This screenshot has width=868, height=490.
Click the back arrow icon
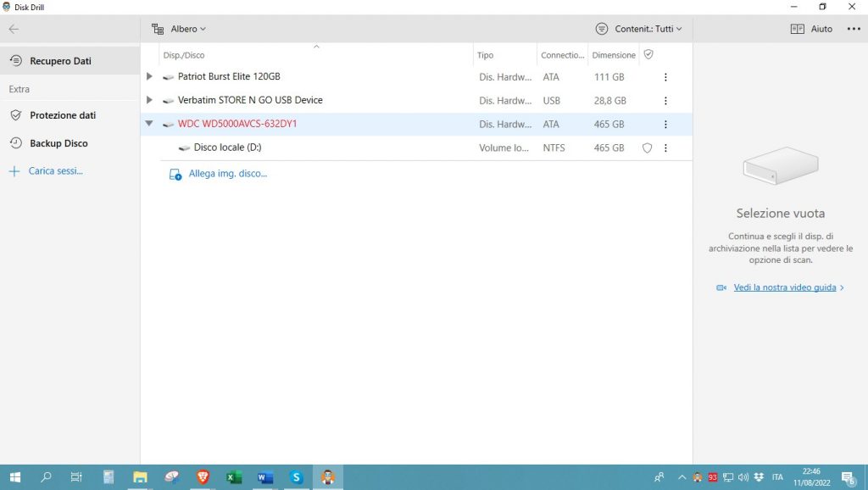[14, 29]
